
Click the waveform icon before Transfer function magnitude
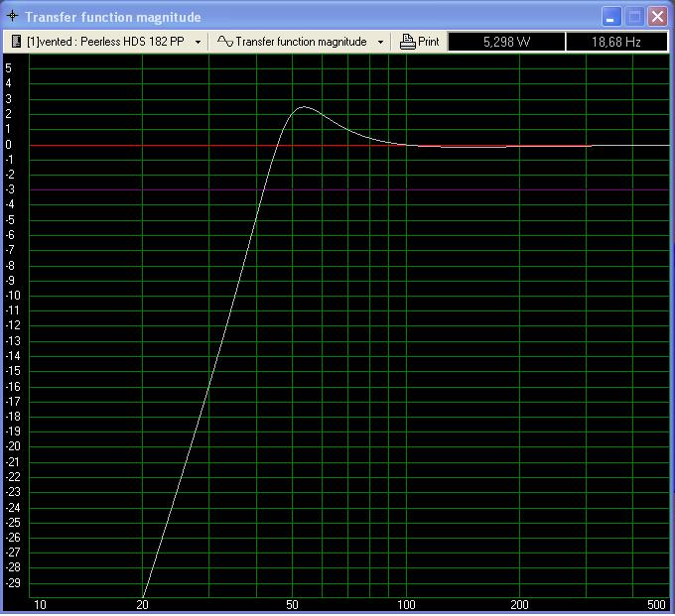[225, 42]
